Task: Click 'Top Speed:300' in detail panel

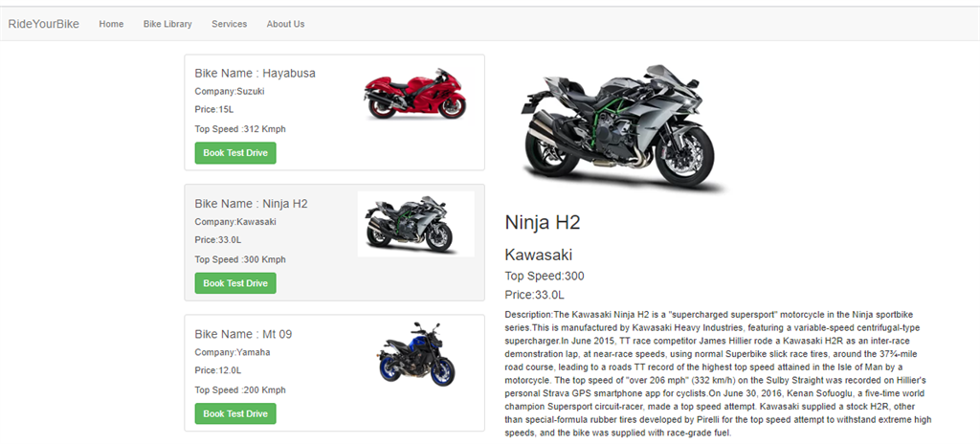Action: [x=545, y=276]
